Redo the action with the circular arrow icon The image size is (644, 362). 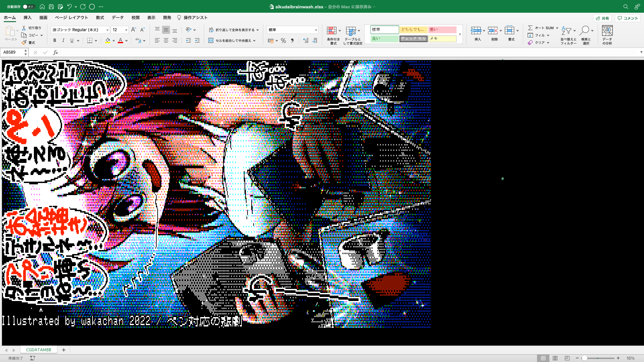(83, 7)
